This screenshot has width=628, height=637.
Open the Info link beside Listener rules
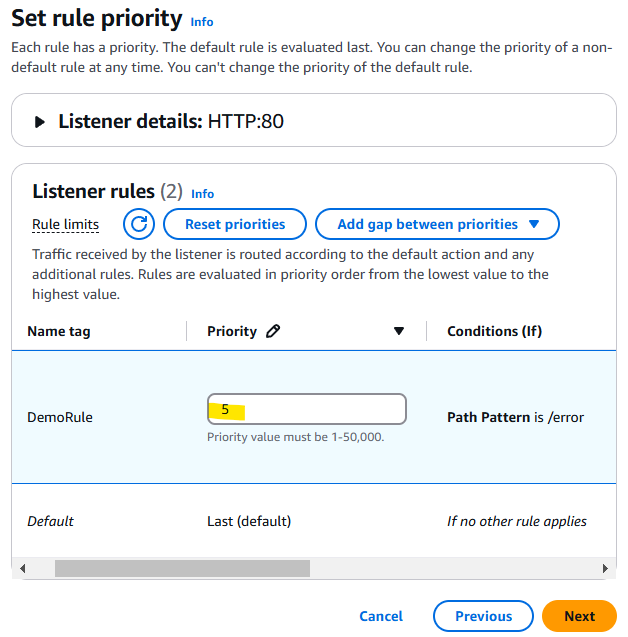[x=203, y=194]
